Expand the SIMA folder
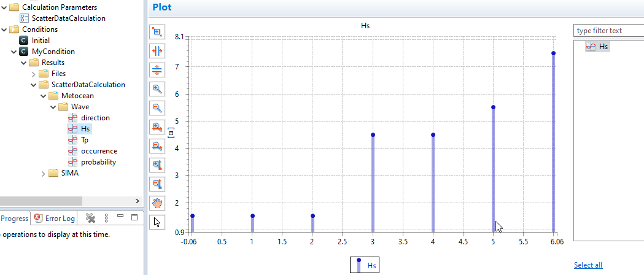This screenshot has height=275, width=644. (x=44, y=173)
